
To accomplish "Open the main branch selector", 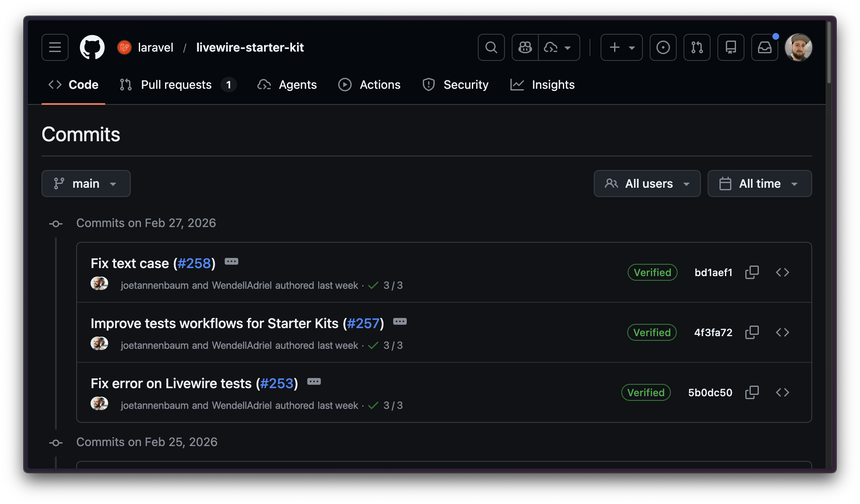I will (x=86, y=184).
